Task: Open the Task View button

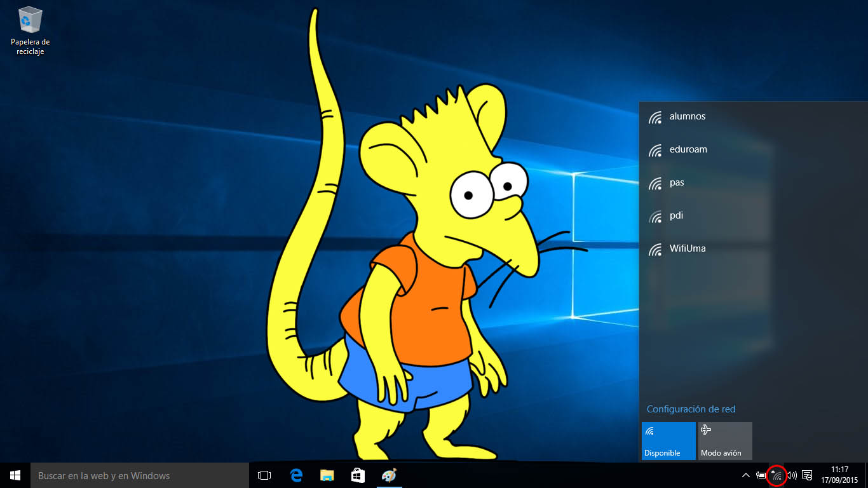Action: [264, 475]
